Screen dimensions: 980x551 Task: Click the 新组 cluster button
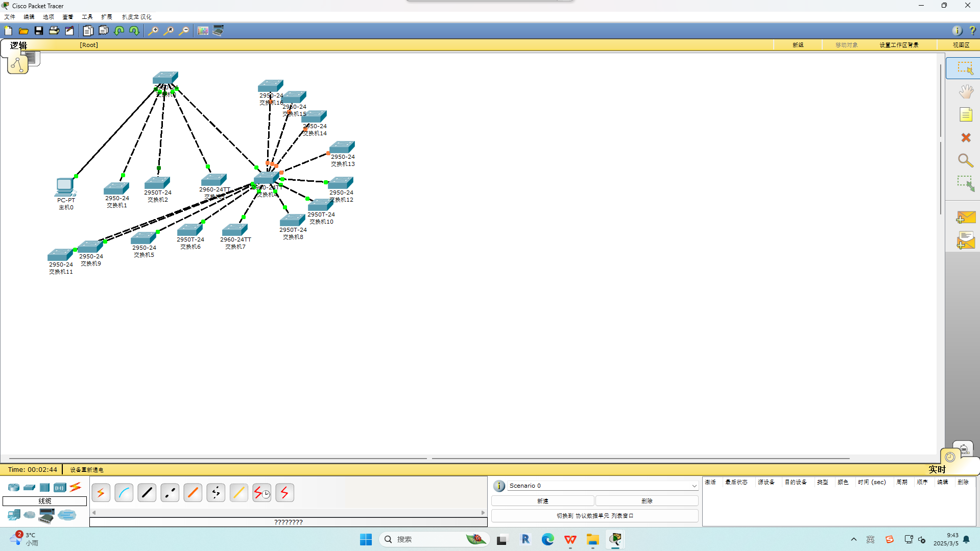(x=798, y=45)
